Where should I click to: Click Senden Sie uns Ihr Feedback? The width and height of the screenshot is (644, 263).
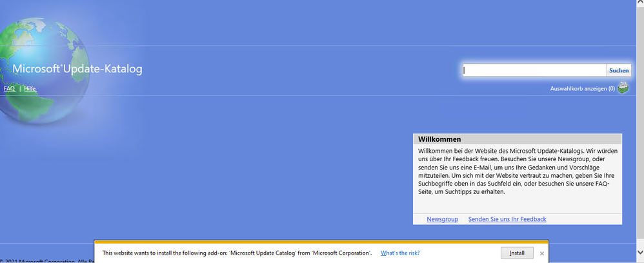tap(507, 219)
